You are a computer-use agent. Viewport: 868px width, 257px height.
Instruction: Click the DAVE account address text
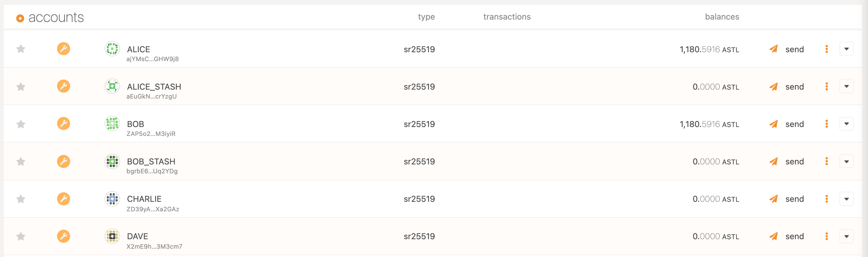154,247
